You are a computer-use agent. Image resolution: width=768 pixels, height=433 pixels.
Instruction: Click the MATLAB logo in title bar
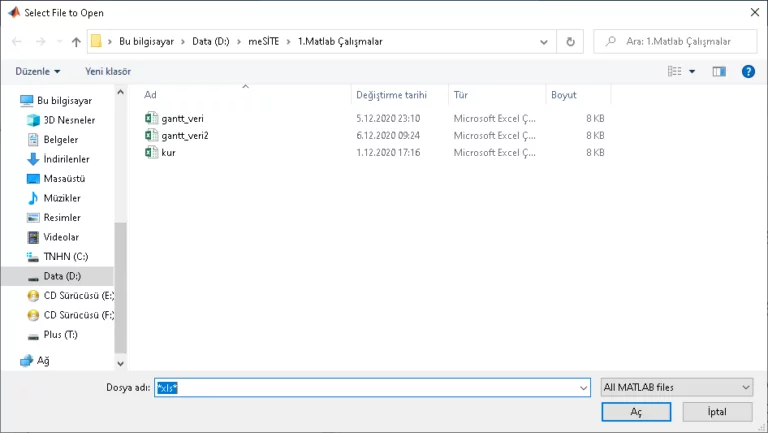14,12
